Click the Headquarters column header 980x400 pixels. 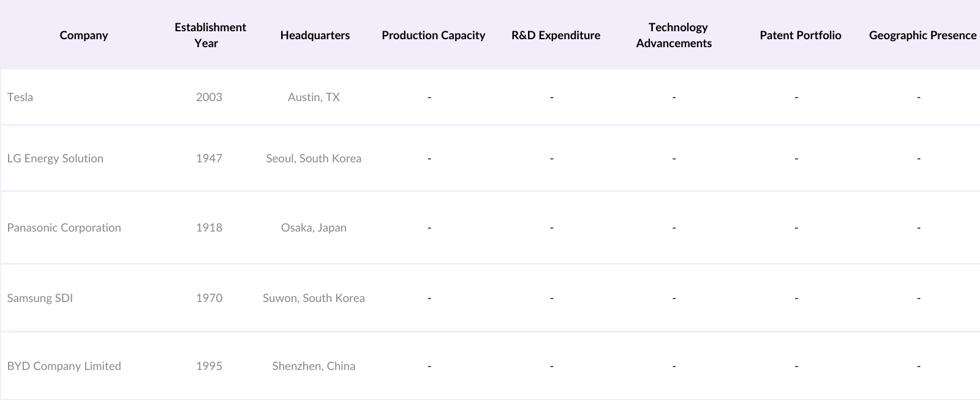point(315,36)
